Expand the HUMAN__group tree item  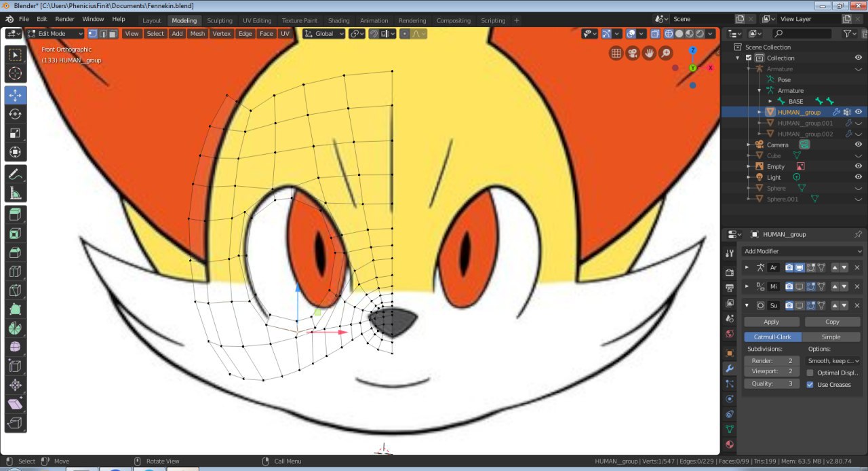pyautogui.click(x=759, y=112)
